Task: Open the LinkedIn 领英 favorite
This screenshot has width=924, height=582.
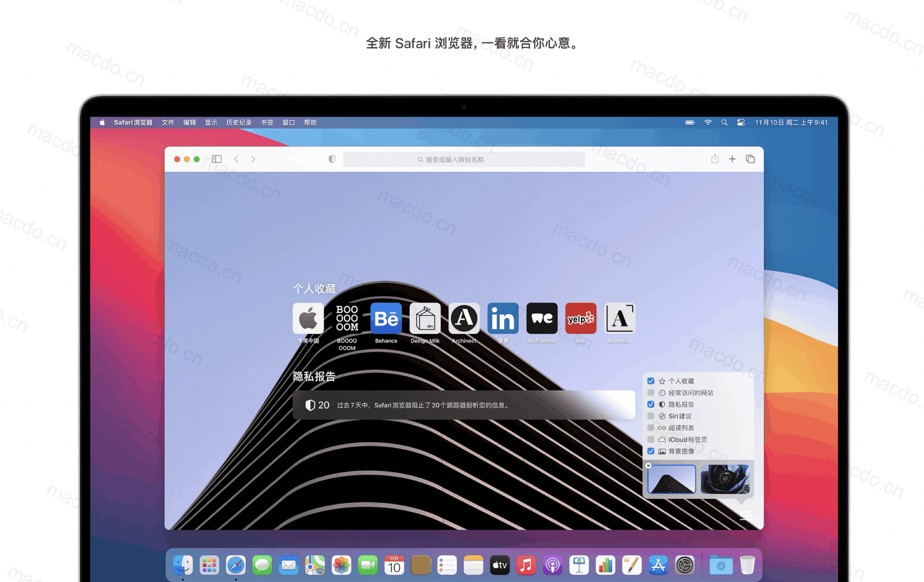Action: (x=503, y=318)
